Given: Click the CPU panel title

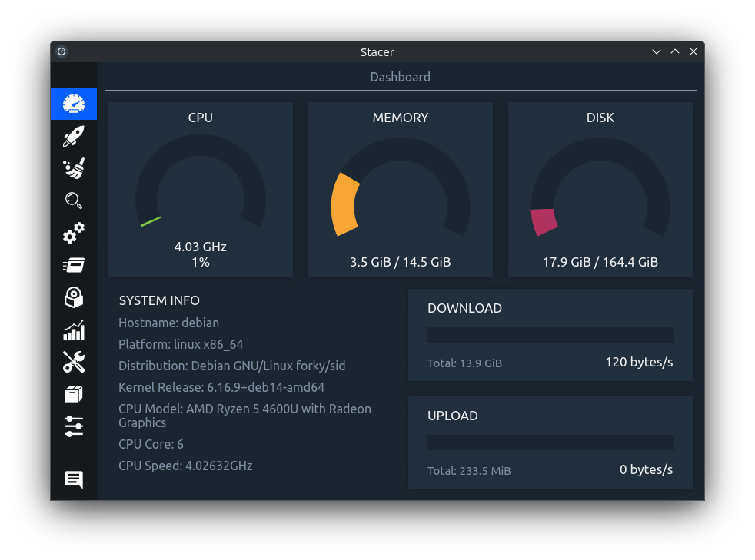Looking at the screenshot, I should tap(201, 118).
